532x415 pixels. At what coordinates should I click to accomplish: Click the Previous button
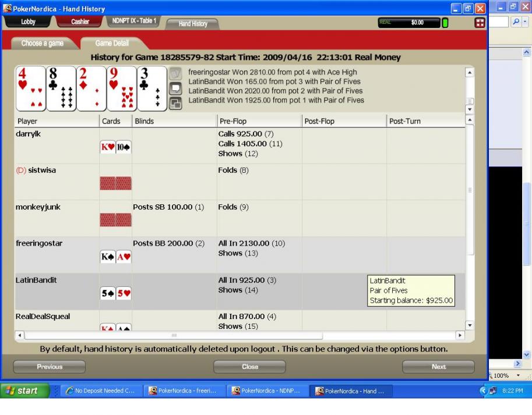49,367
